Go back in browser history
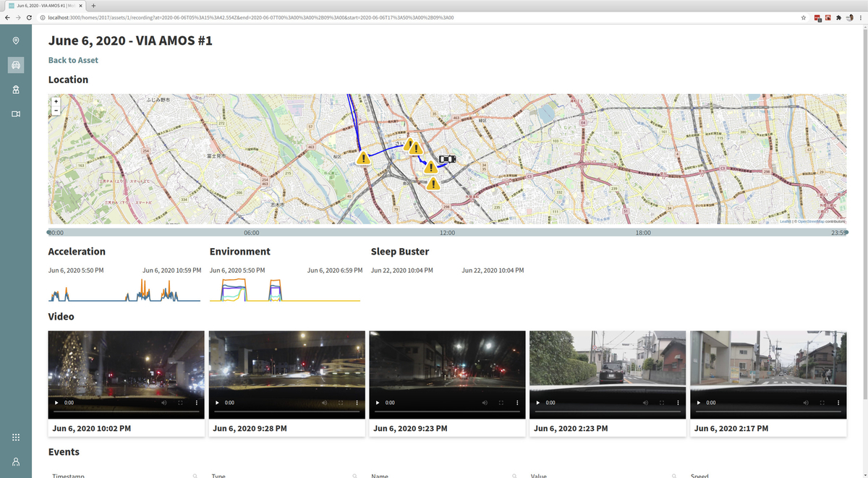The image size is (868, 478). click(x=7, y=17)
